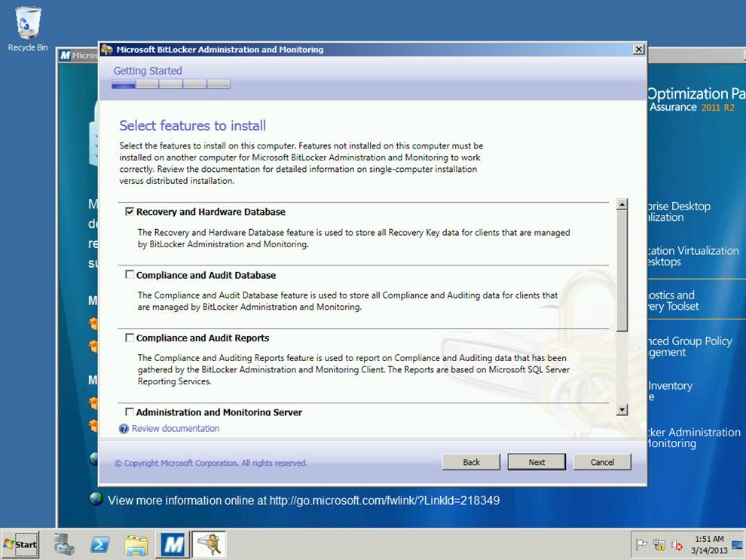
Task: Check Recovery and Hardware Database checkbox
Action: tap(130, 211)
